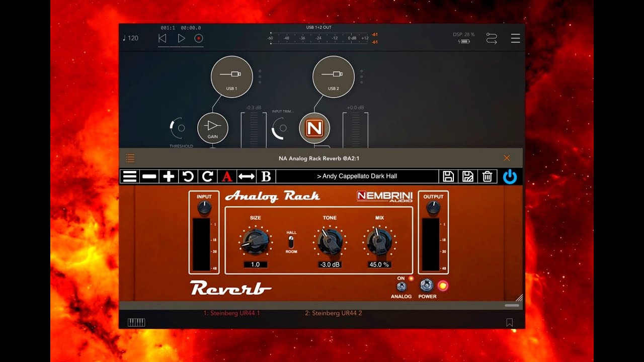Arm recording with the record button
The image size is (644, 362).
(199, 38)
